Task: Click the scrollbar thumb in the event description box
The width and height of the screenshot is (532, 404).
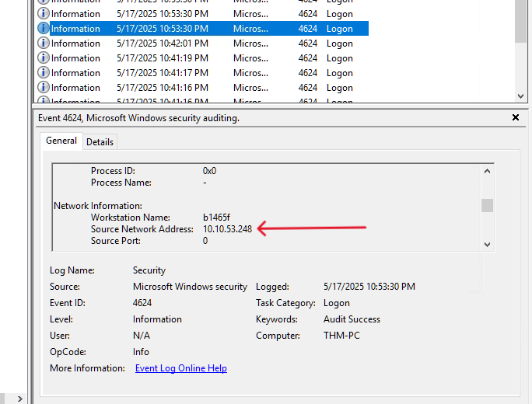Action: click(487, 205)
